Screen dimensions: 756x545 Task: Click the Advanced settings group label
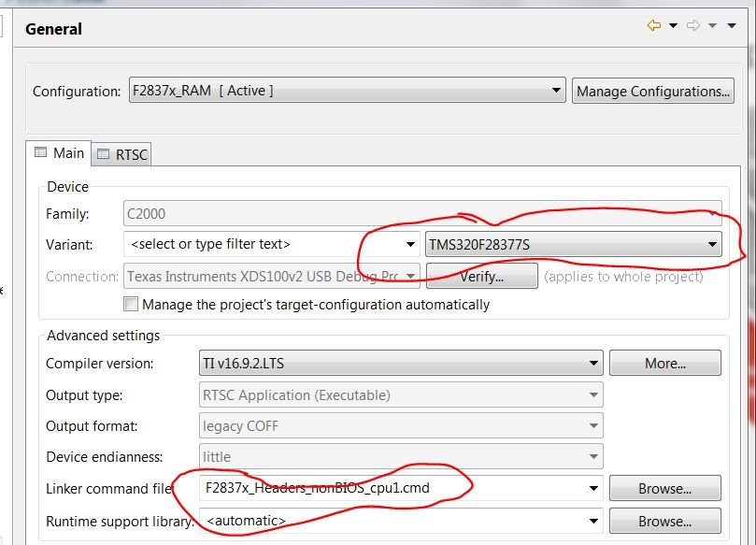103,336
